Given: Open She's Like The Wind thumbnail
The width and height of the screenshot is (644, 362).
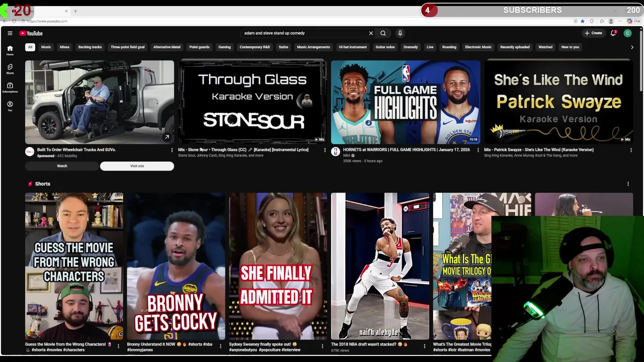Looking at the screenshot, I should coord(558,102).
